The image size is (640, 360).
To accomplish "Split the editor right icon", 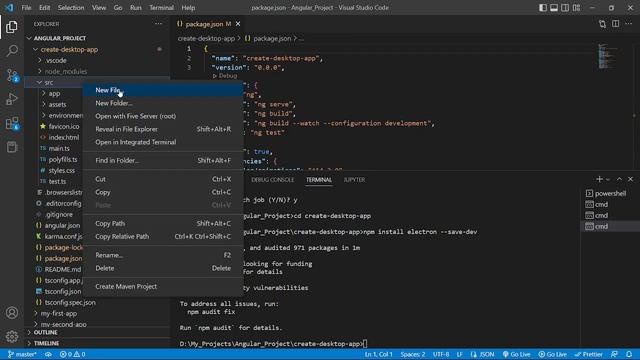I will 616,24.
